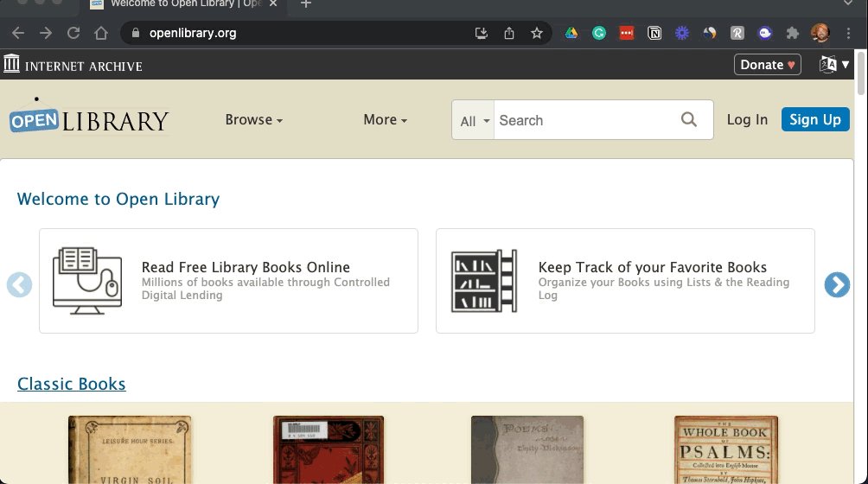Open the purple starburst extension
Viewport: 868px width, 484px height.
(682, 33)
